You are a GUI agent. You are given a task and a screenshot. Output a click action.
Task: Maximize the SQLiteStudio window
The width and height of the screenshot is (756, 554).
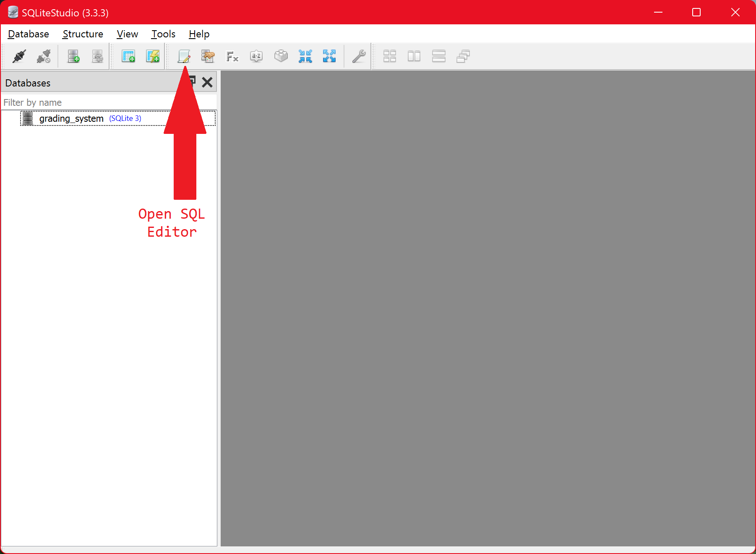point(696,12)
